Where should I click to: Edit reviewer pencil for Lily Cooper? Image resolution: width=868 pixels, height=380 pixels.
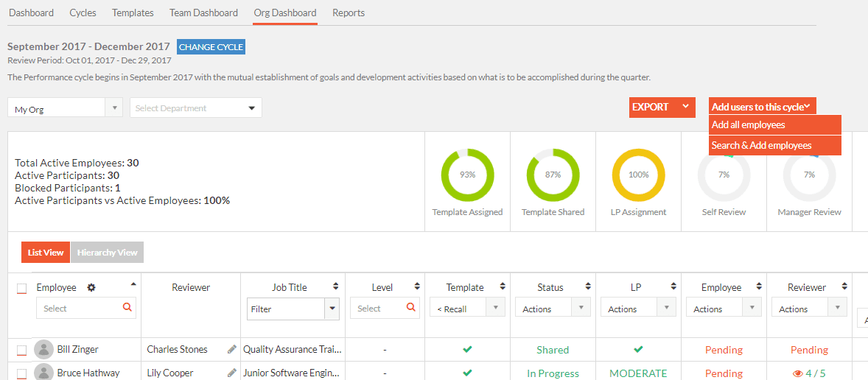(231, 373)
